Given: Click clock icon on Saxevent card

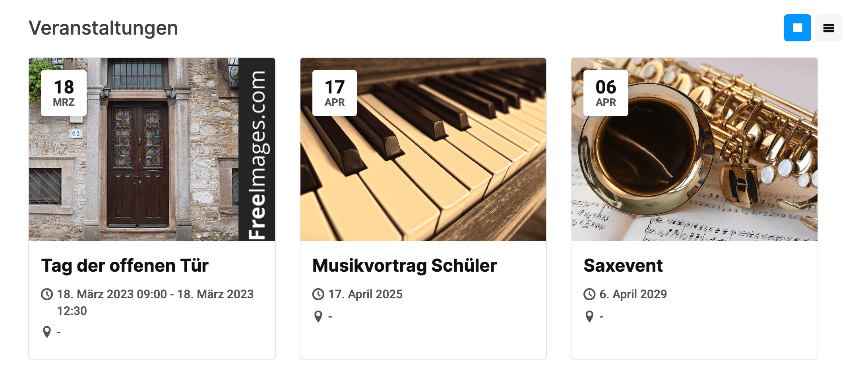Looking at the screenshot, I should (x=589, y=294).
